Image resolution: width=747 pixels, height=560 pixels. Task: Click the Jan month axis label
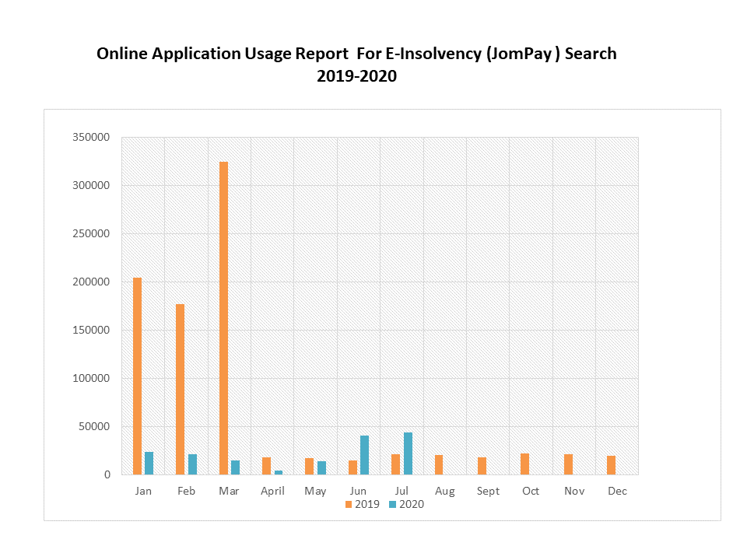coord(143,491)
